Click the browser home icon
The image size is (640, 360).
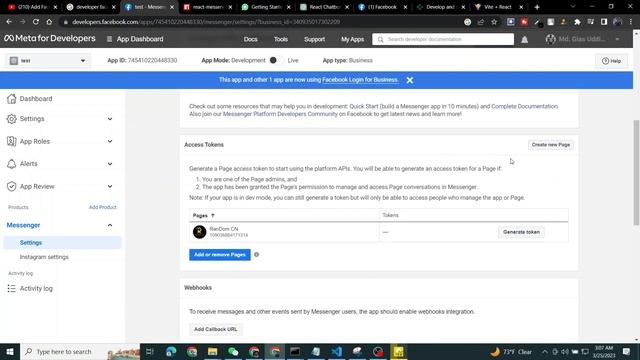click(49, 22)
